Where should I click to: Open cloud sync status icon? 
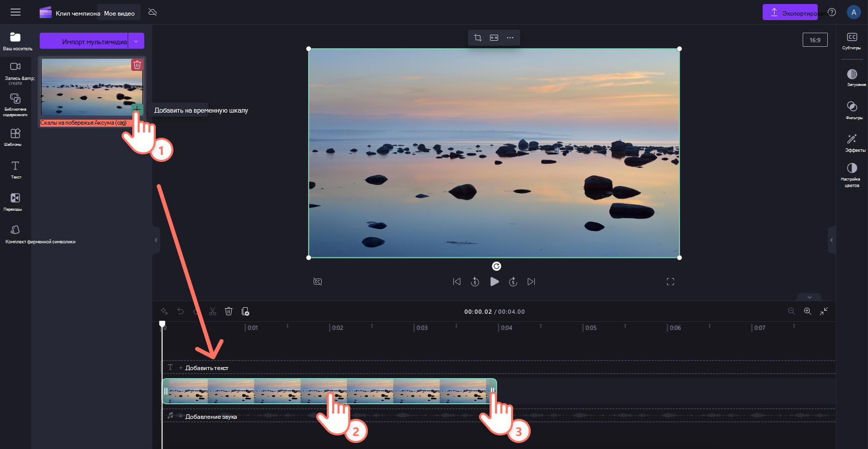(x=153, y=12)
